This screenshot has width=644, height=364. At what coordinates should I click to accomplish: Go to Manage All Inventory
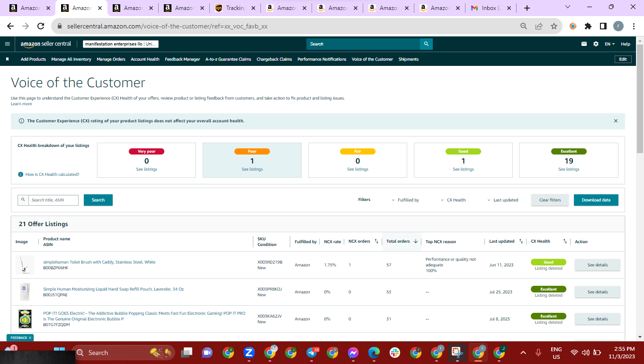pos(71,59)
